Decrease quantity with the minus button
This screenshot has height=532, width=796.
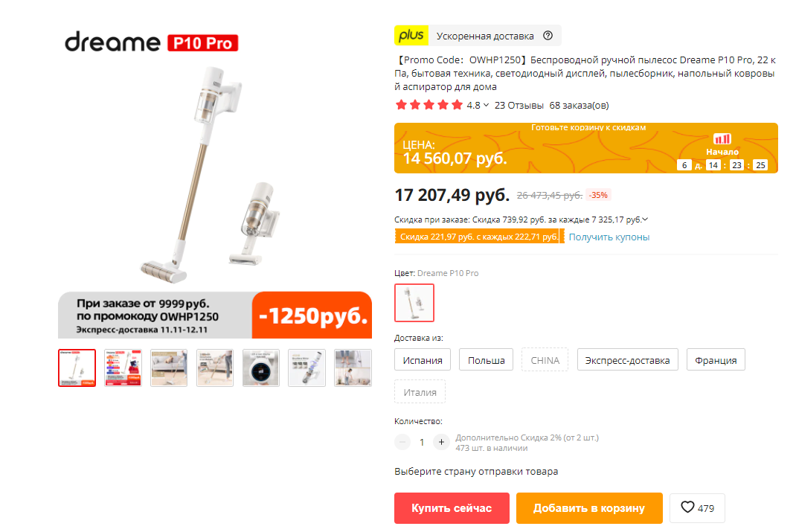coord(402,442)
